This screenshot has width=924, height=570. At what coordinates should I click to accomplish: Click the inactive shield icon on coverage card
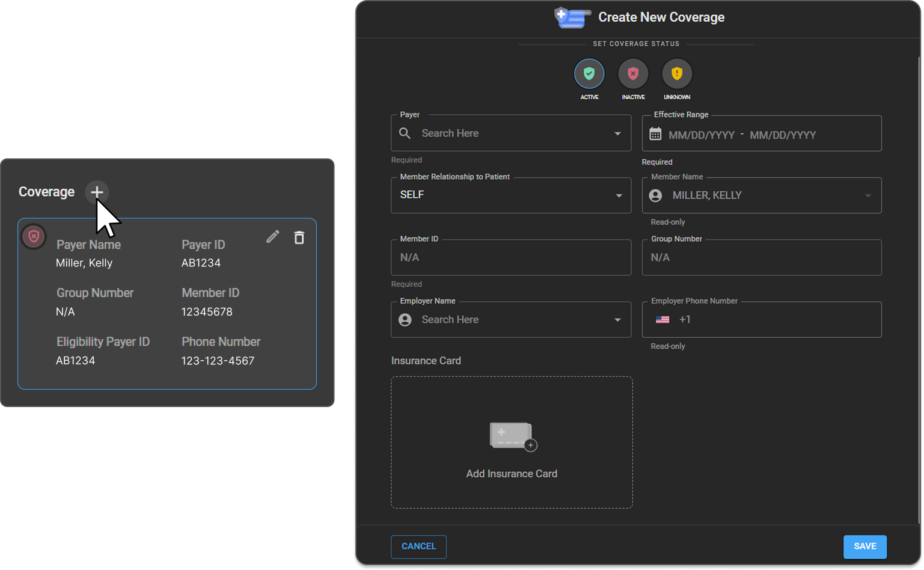pos(34,237)
